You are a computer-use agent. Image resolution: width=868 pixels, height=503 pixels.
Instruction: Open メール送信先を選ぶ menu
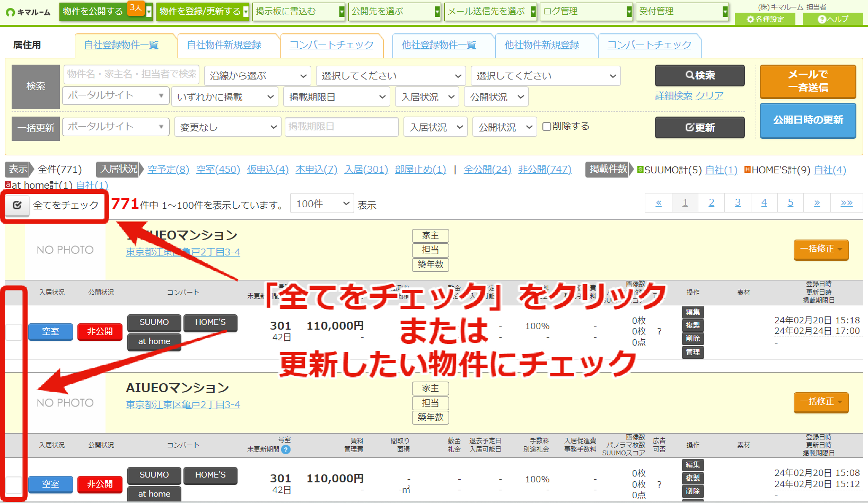coord(490,11)
